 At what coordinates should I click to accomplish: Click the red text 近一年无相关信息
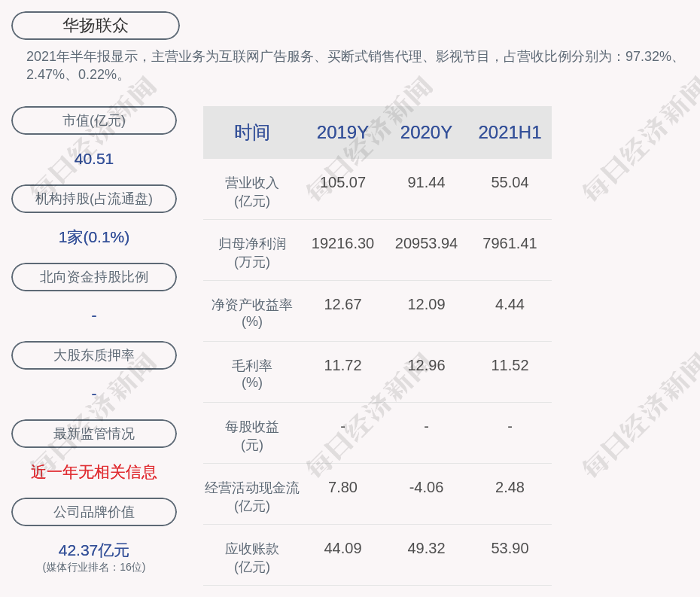94,472
